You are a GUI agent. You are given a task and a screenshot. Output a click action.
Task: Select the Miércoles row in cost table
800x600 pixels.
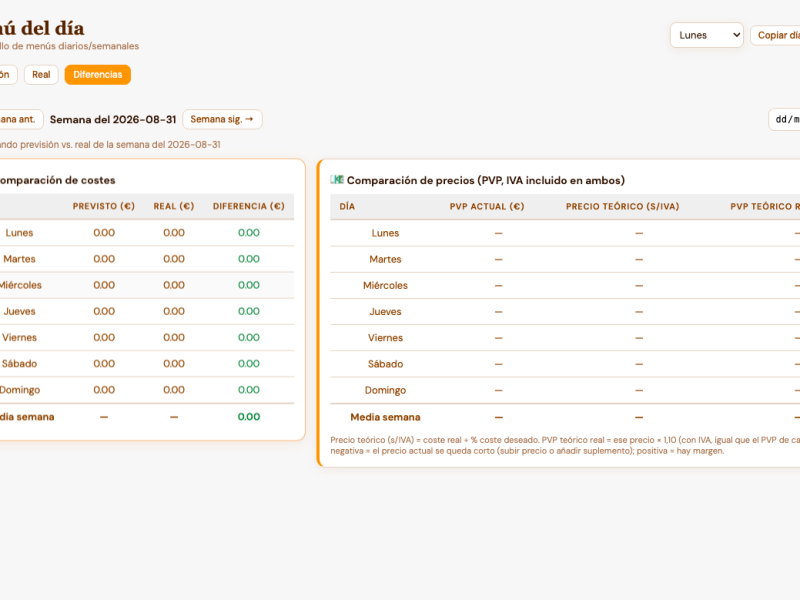(147, 285)
